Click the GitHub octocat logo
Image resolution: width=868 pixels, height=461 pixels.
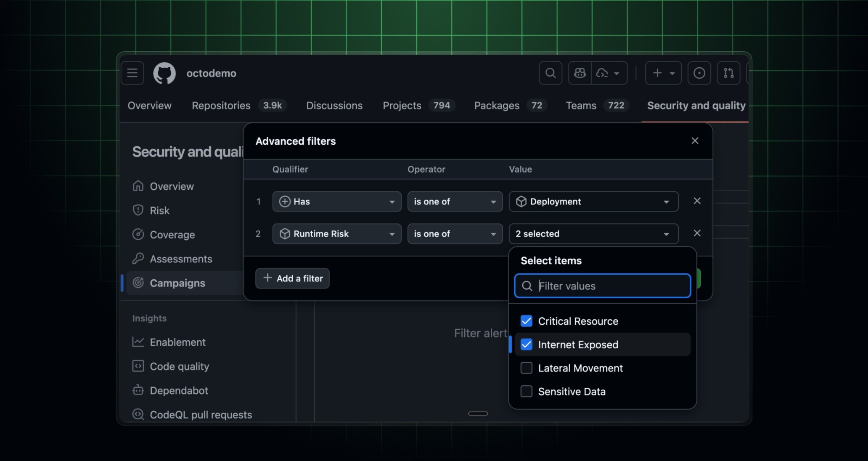(164, 73)
